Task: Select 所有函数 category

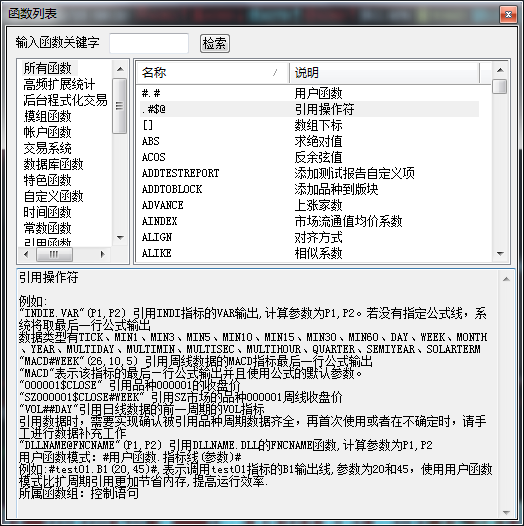Action: click(47, 68)
